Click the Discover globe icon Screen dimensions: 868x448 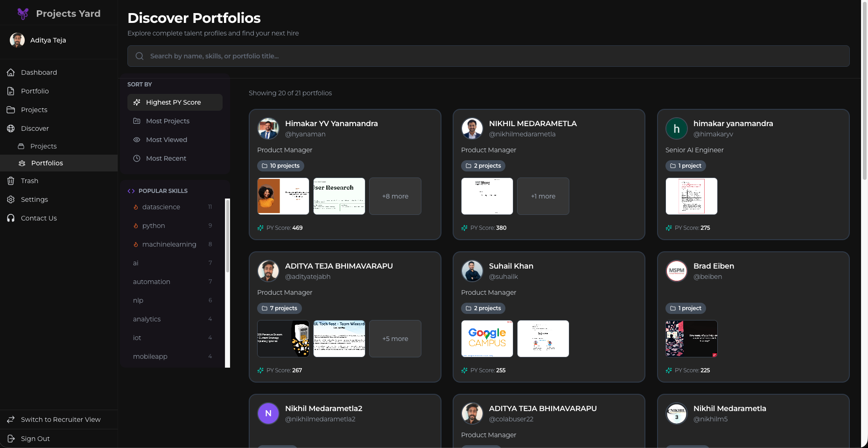pyautogui.click(x=11, y=128)
